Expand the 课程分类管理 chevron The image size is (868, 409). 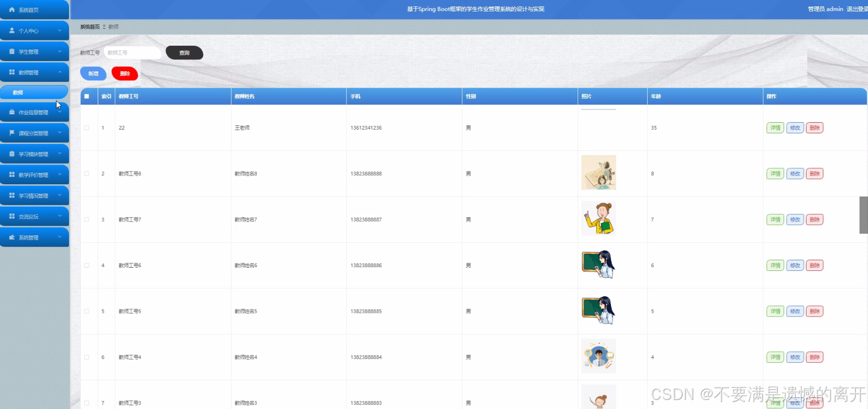(x=59, y=133)
